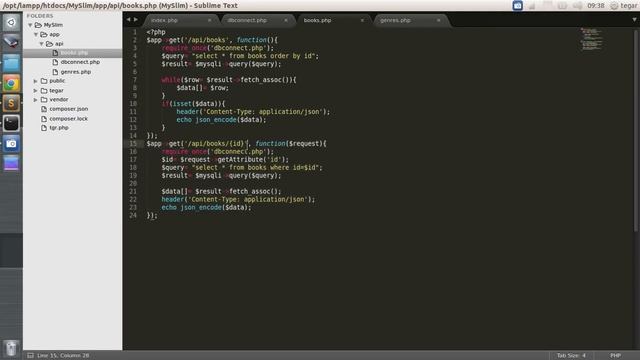This screenshot has width=640, height=360.
Task: Open the Trash in the dock
Action: point(11,348)
